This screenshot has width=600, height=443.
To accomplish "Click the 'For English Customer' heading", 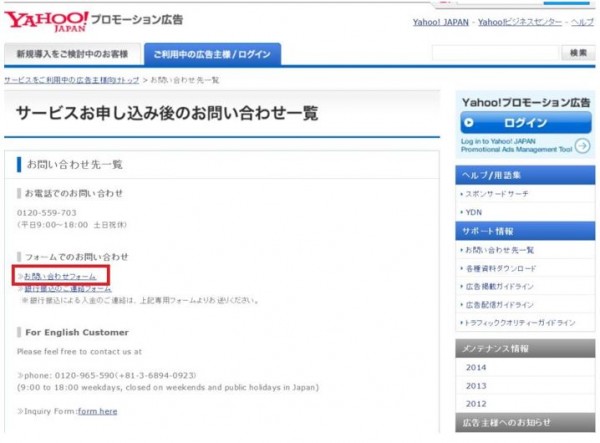I will tap(77, 332).
